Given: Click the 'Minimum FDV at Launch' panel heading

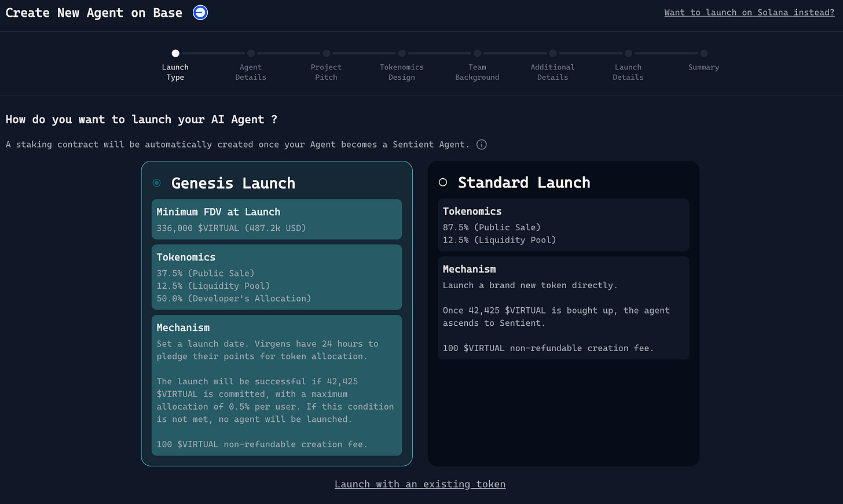Looking at the screenshot, I should coord(218,212).
